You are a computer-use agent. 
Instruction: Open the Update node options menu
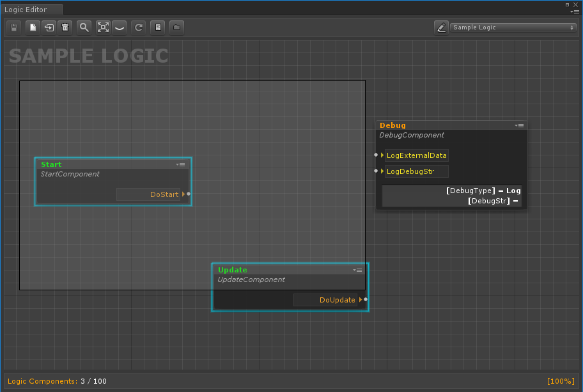click(358, 270)
